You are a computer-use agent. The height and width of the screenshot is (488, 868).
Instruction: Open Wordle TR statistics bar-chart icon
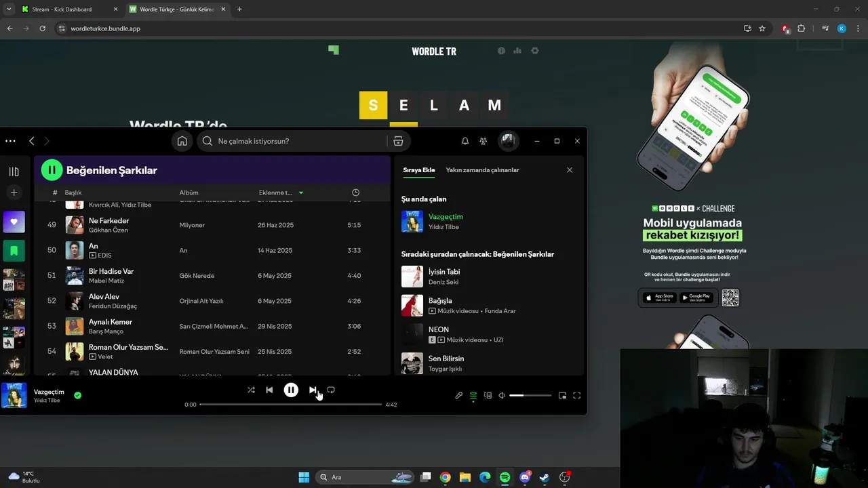517,51
